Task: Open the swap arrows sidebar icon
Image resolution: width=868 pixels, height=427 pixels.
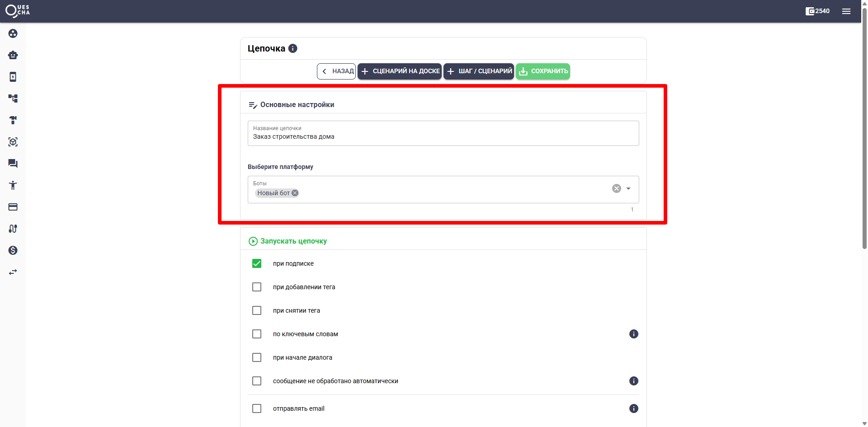Action: coord(13,272)
